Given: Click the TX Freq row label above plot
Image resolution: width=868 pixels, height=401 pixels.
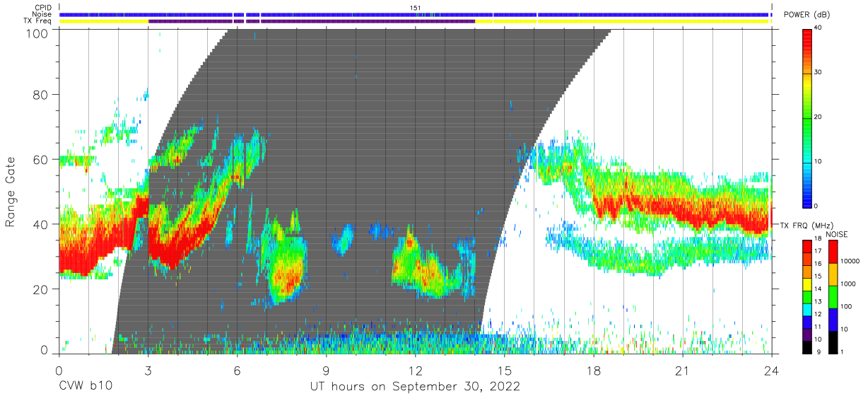Looking at the screenshot, I should click(37, 21).
